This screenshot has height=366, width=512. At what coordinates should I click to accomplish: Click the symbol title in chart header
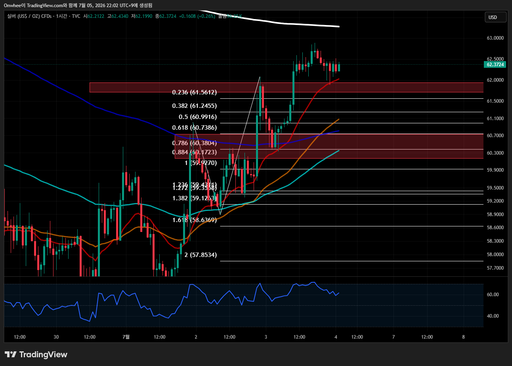[x=44, y=16]
